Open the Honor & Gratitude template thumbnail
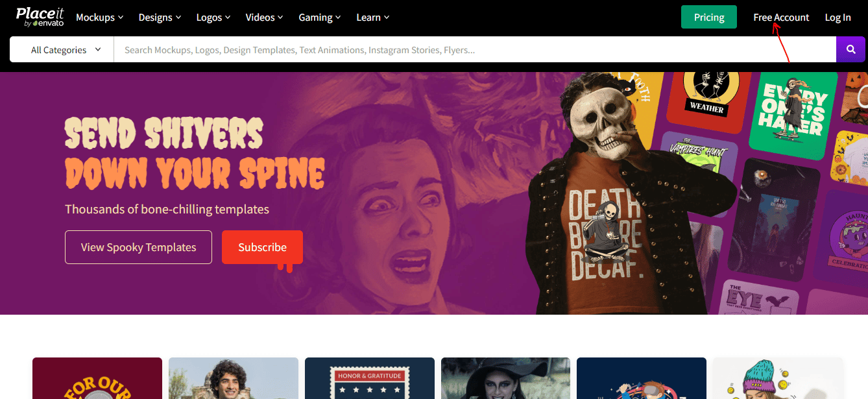868x399 pixels. 369,378
